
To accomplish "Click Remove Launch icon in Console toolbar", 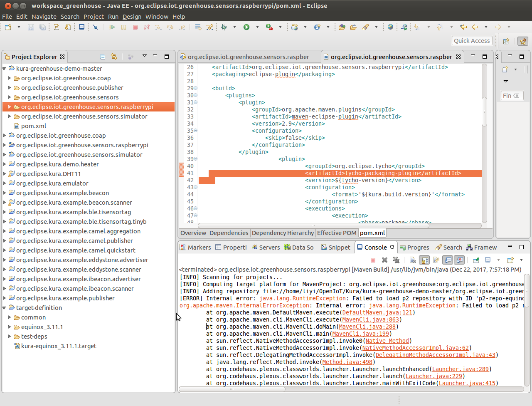I will [x=384, y=260].
